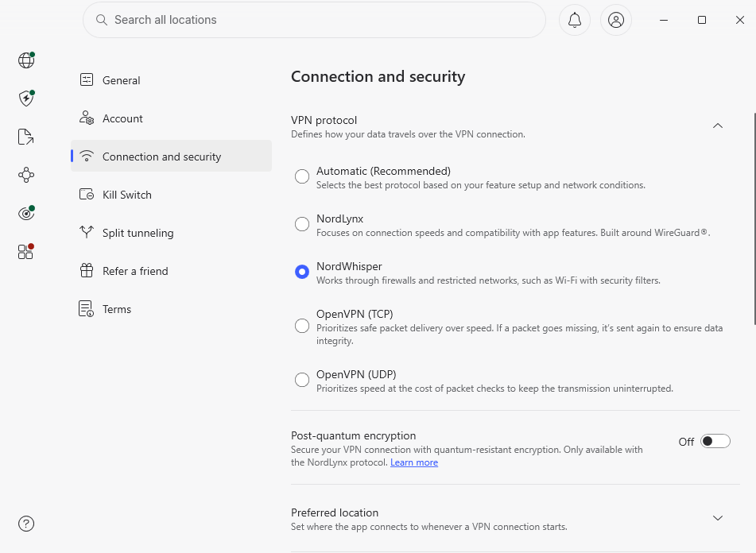Image resolution: width=756 pixels, height=553 pixels.
Task: Click the Refer a friend gift icon
Action: pyautogui.click(x=87, y=271)
